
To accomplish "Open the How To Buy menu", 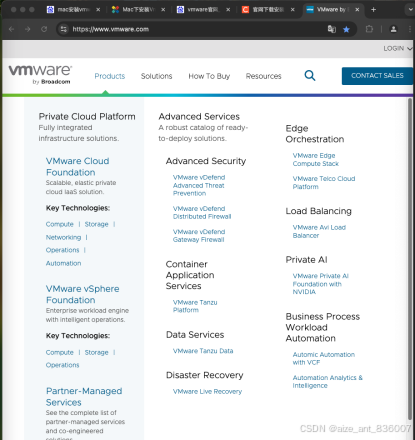I will tap(209, 76).
